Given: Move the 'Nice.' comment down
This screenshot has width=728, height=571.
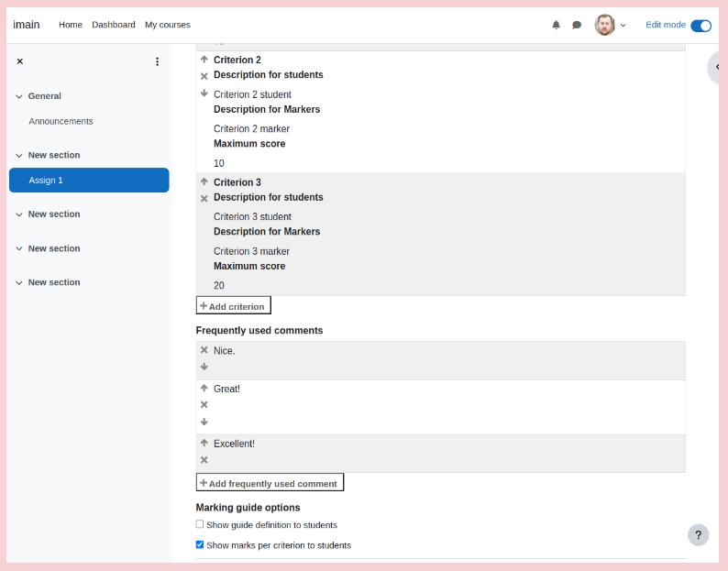Looking at the screenshot, I should (204, 367).
